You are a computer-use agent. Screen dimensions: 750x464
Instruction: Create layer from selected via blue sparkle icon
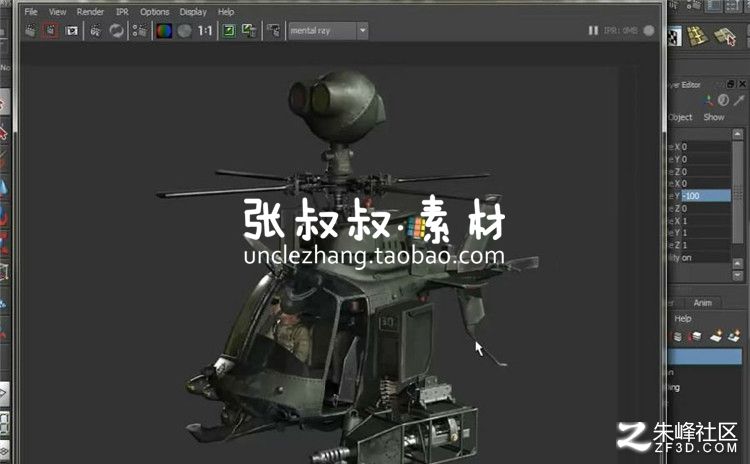point(734,336)
